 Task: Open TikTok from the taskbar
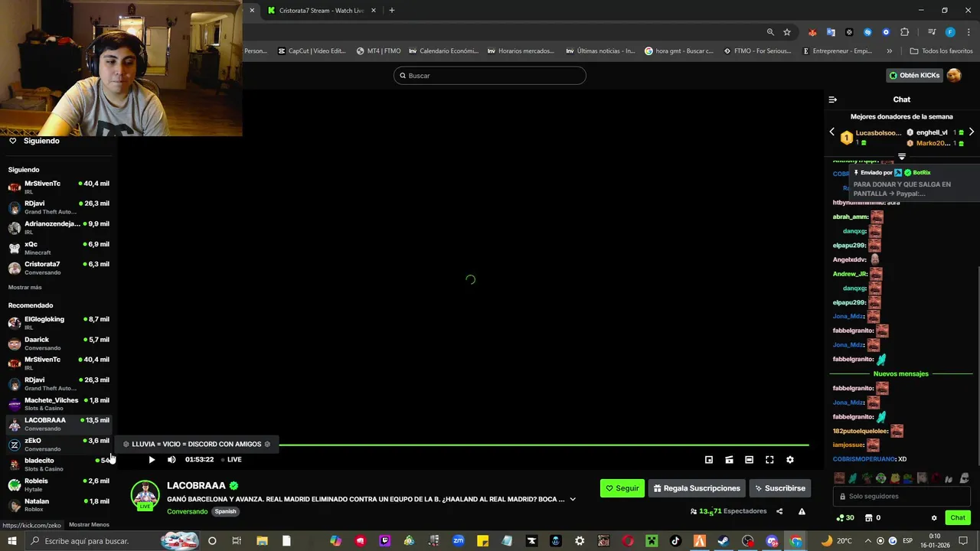[675, 541]
